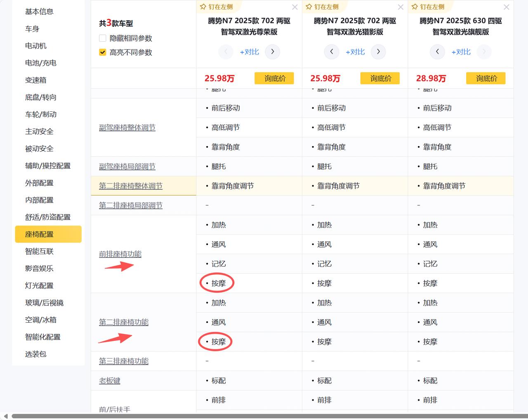Open 第三排座椅功能 parameter link

pos(124,361)
